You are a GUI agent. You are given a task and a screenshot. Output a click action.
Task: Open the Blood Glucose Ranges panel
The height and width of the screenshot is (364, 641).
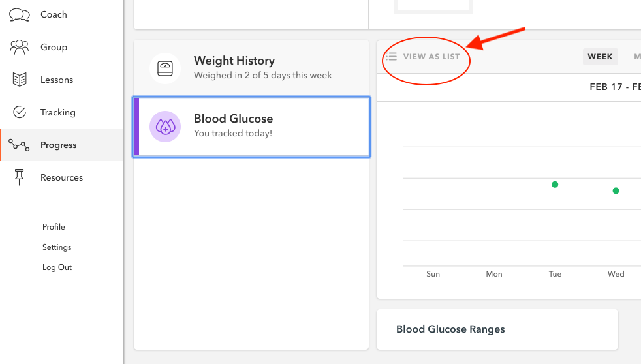(497, 329)
